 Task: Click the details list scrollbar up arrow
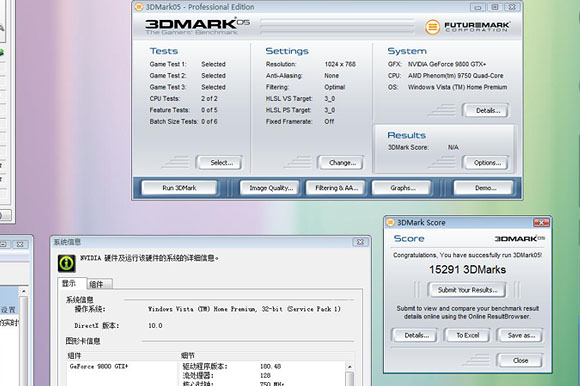click(350, 366)
